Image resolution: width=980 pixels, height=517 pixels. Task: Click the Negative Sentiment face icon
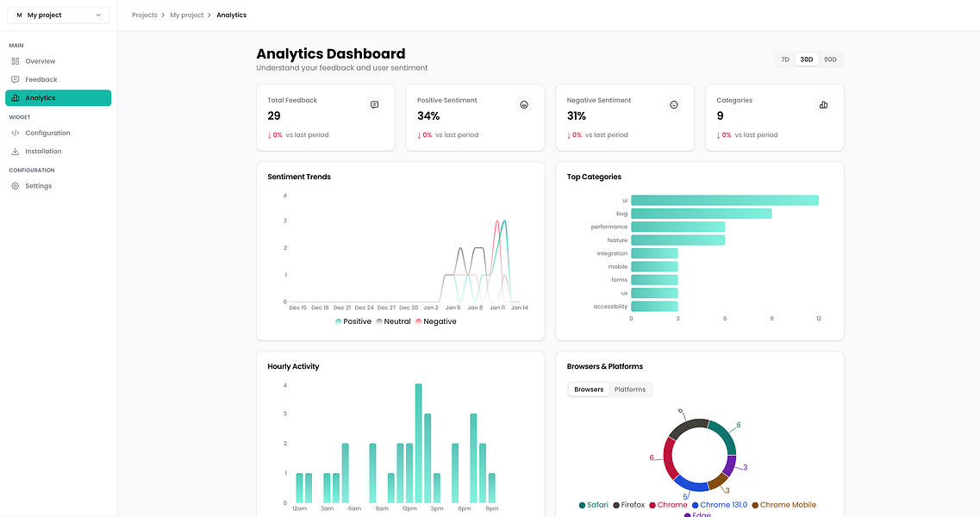point(674,105)
